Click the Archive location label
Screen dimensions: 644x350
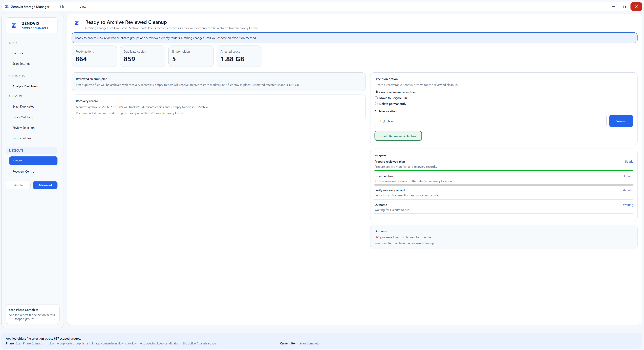[385, 111]
